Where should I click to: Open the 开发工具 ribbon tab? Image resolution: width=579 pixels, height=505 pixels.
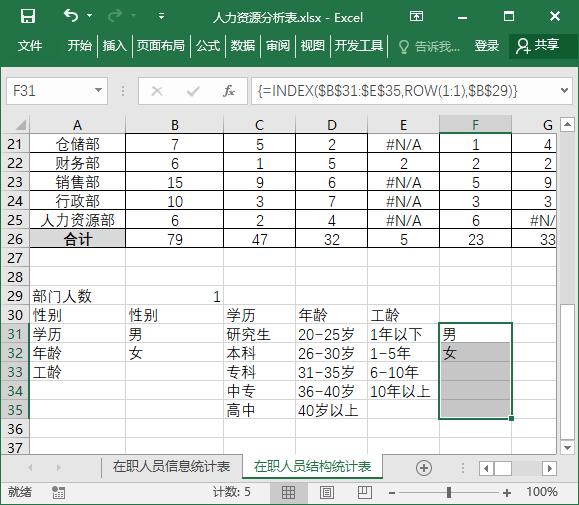tap(359, 46)
